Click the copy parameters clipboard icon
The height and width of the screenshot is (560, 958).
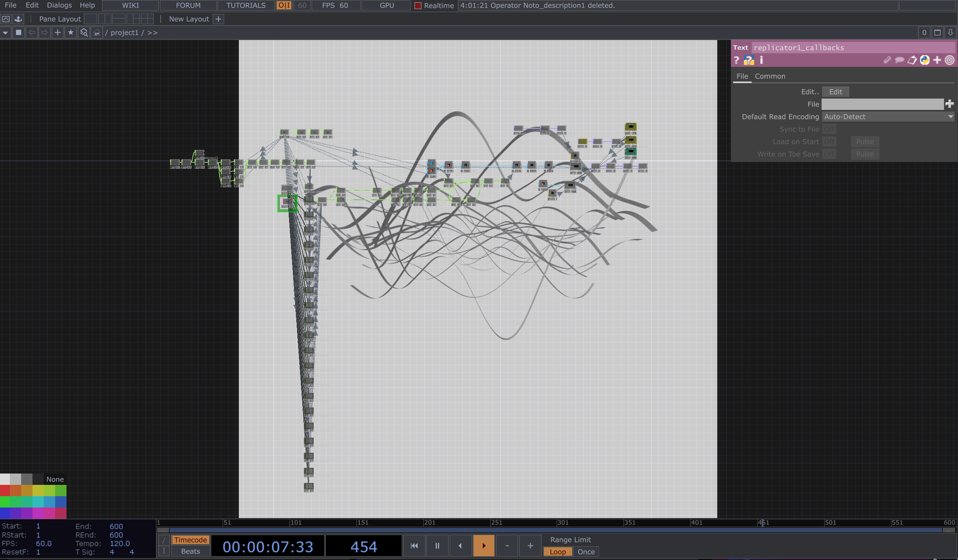(x=912, y=60)
